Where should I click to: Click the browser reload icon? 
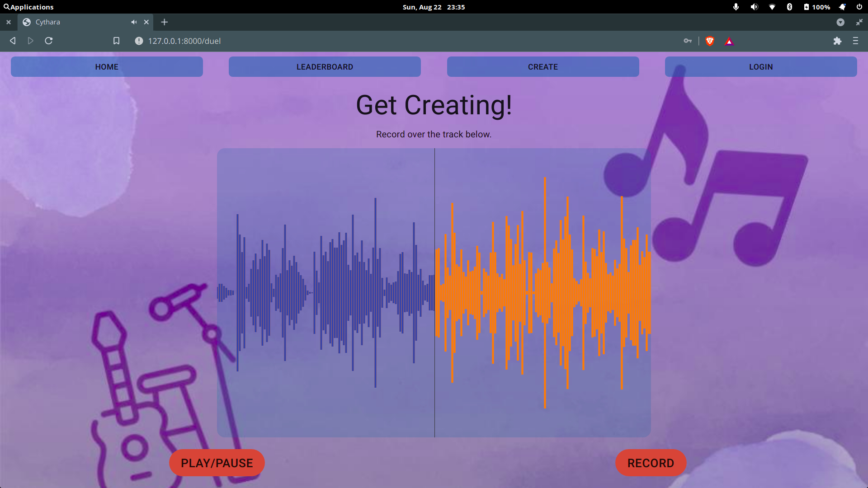click(49, 41)
